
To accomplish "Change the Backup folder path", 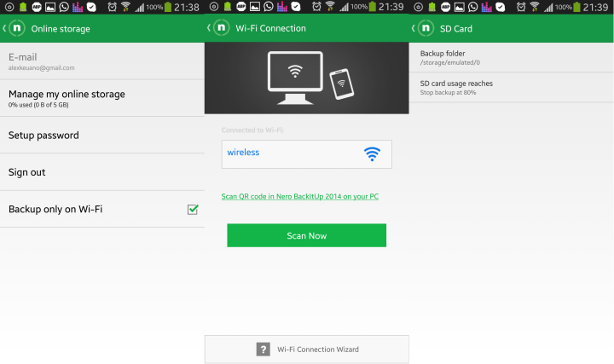I will (x=512, y=57).
